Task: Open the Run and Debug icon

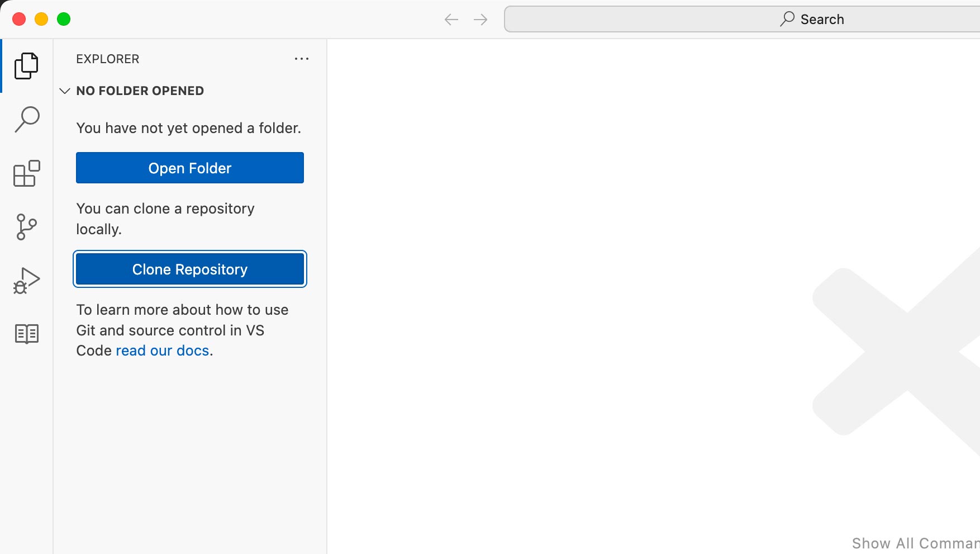Action: 26,281
